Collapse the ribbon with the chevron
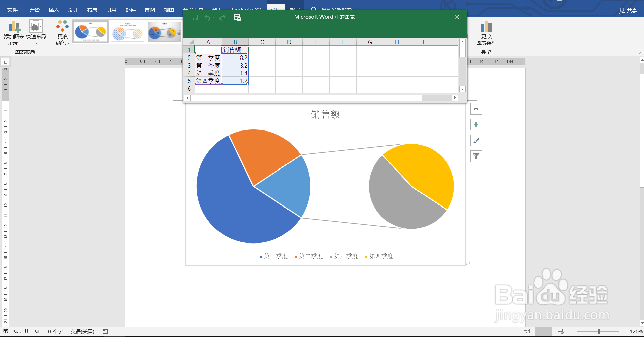The image size is (644, 337). [641, 53]
